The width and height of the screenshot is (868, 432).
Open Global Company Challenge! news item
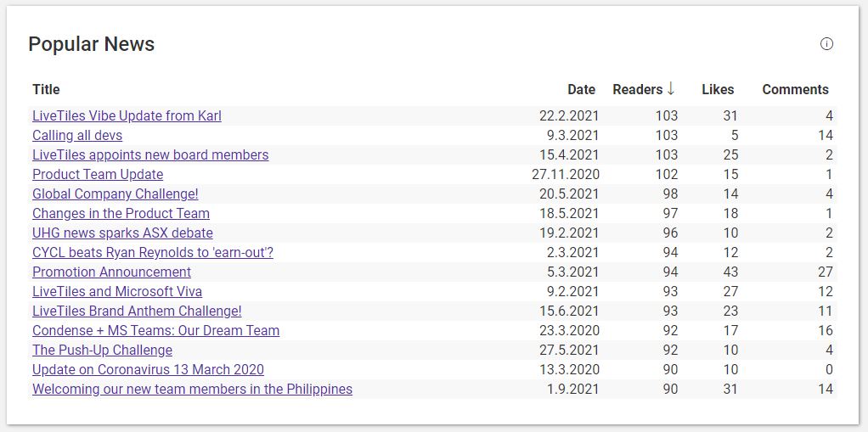pos(116,194)
